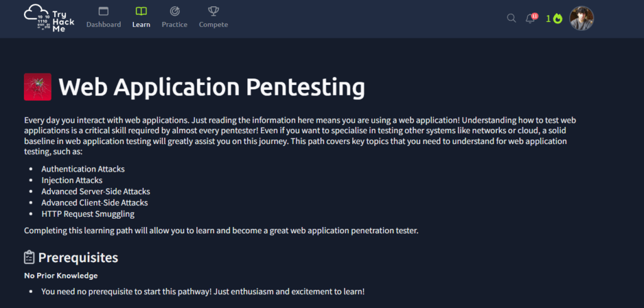The width and height of the screenshot is (644, 308).
Task: Click the Prerequisites checklist icon
Action: point(30,257)
